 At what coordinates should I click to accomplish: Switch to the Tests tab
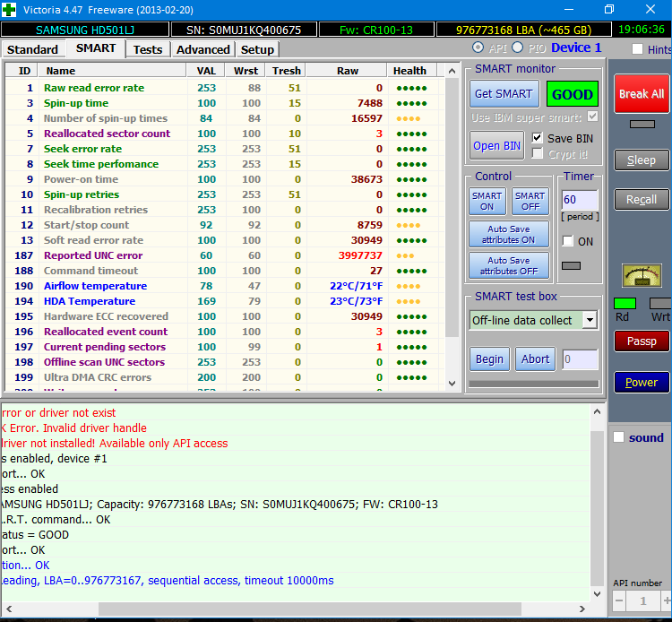148,49
